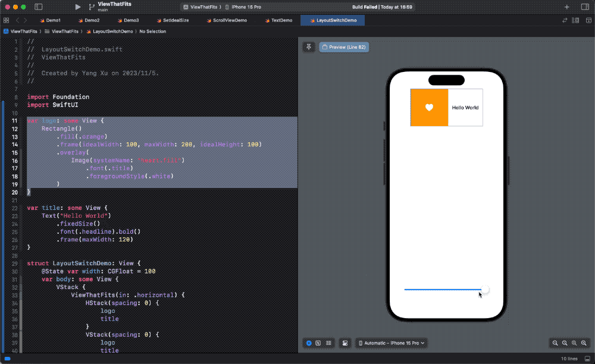Select the ScrollViewDemo tab

pyautogui.click(x=229, y=20)
